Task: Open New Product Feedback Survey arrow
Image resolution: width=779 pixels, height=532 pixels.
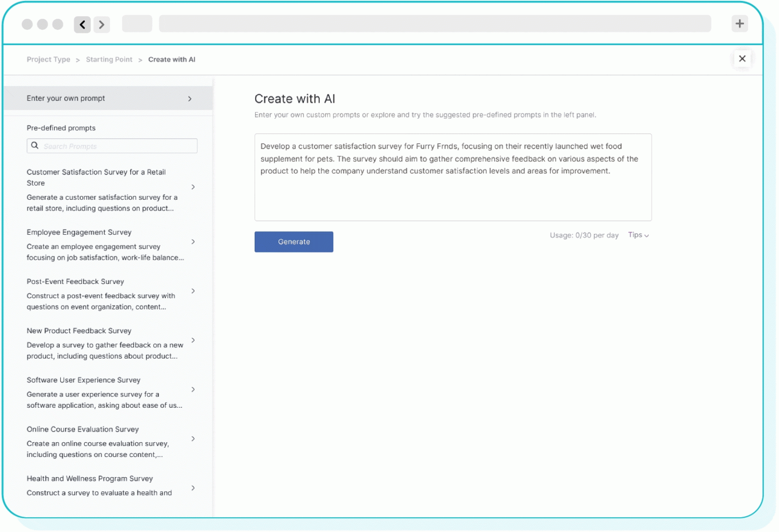Action: (193, 340)
